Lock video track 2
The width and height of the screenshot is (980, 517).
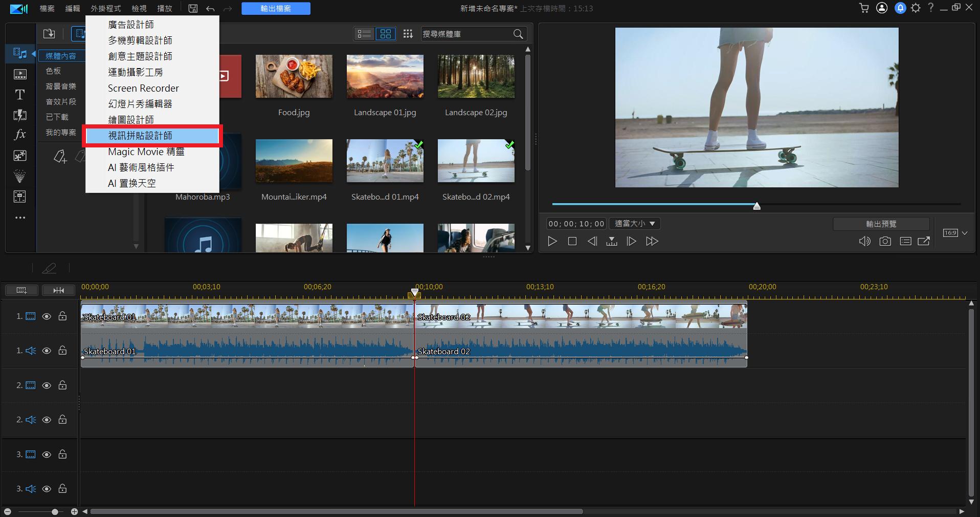[x=62, y=385]
